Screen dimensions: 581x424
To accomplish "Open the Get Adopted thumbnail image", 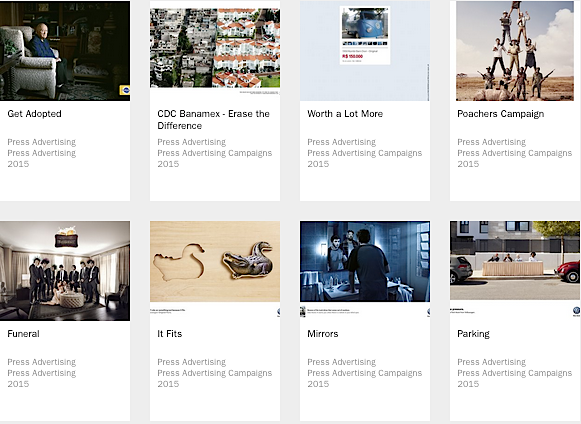I will (x=65, y=51).
